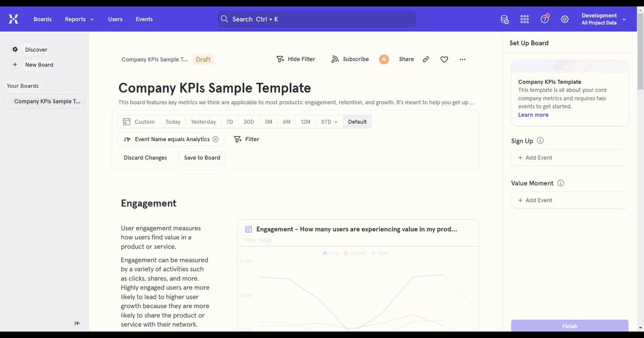
Task: Choose the Custom date range
Action: click(x=138, y=122)
